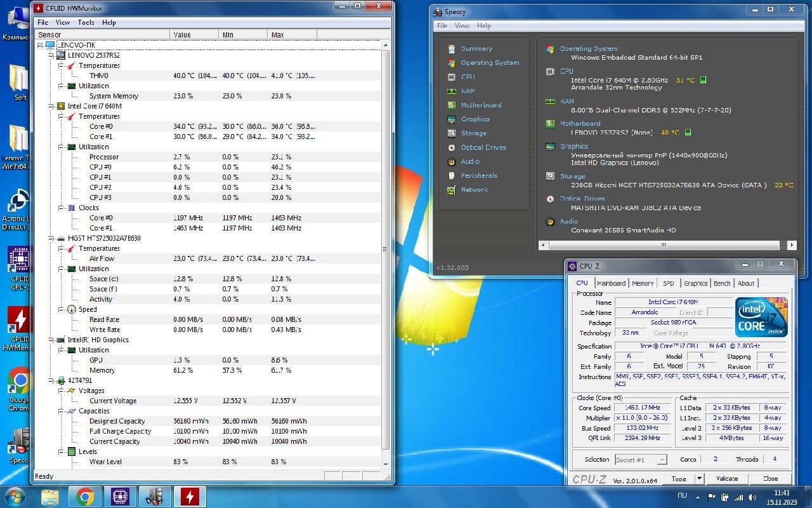Image resolution: width=812 pixels, height=508 pixels.
Task: Open Tools menu in HWMonitor
Action: click(86, 22)
